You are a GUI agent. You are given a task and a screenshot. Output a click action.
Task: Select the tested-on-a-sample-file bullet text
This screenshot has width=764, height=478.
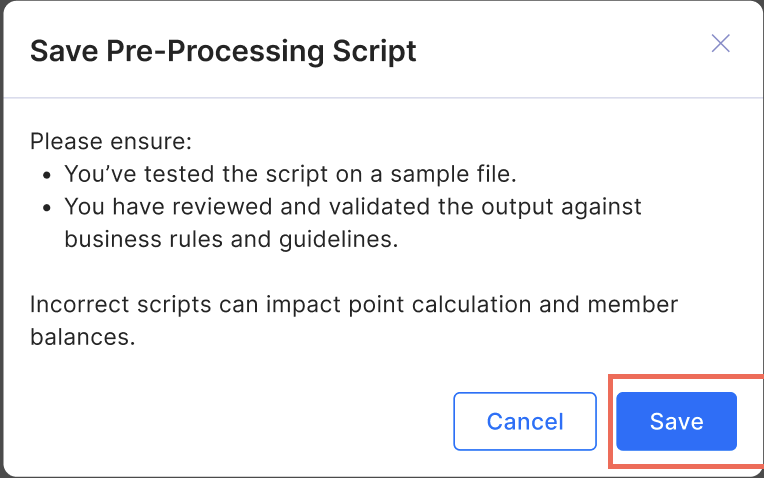pyautogui.click(x=290, y=173)
